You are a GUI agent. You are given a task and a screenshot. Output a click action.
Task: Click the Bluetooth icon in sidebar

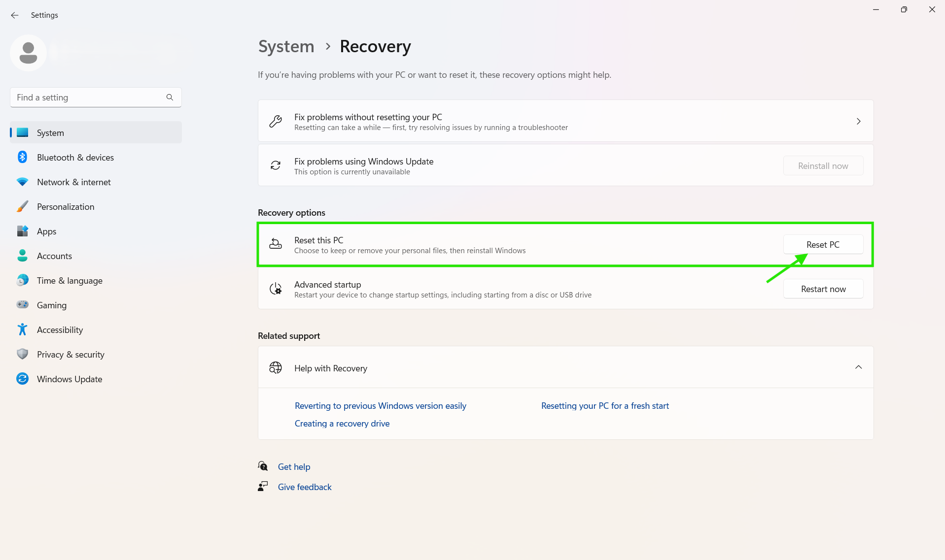pyautogui.click(x=22, y=157)
